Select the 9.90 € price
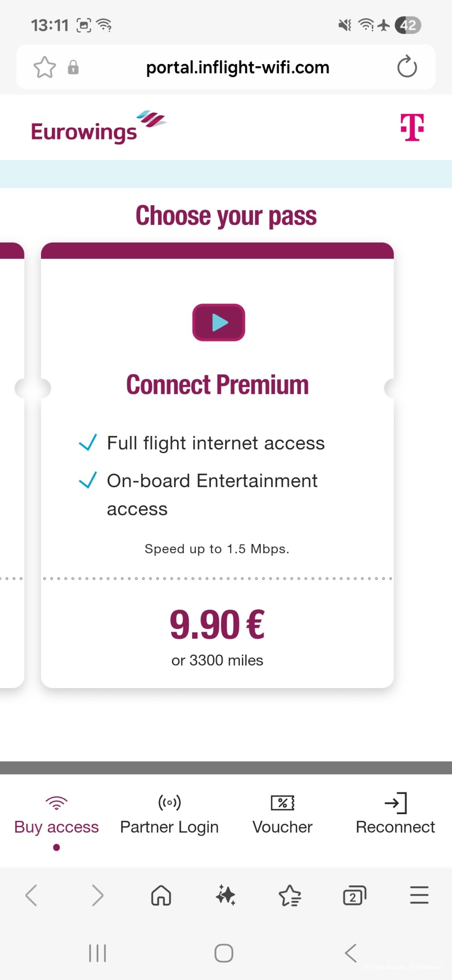 click(217, 624)
